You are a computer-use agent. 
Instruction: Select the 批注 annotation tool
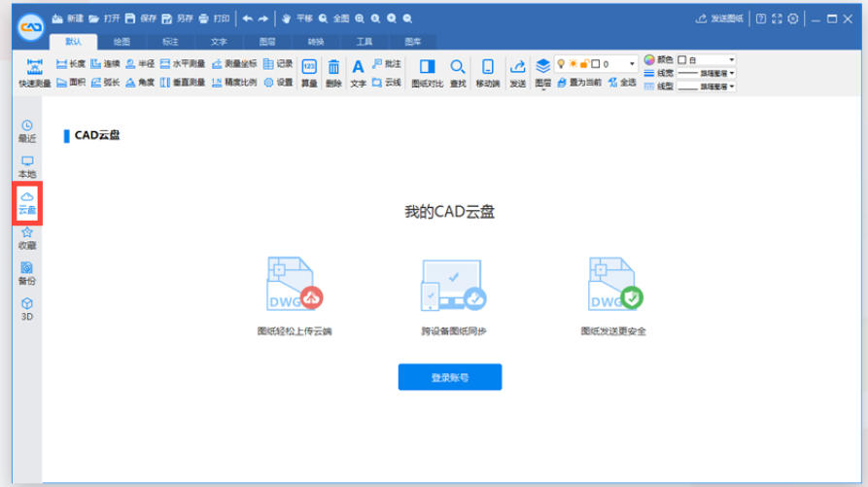tap(387, 64)
